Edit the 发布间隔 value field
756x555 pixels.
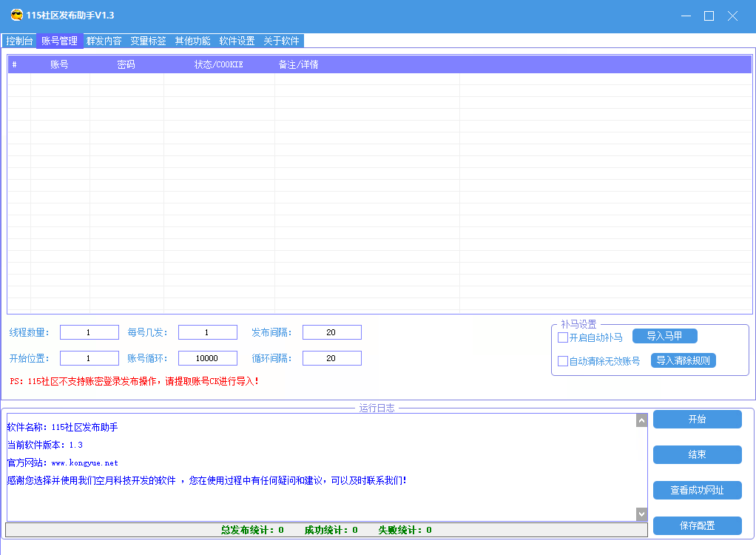pyautogui.click(x=331, y=332)
